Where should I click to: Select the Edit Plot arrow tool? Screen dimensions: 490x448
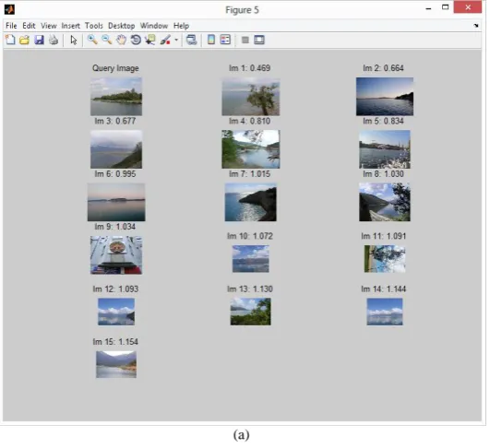[74, 40]
